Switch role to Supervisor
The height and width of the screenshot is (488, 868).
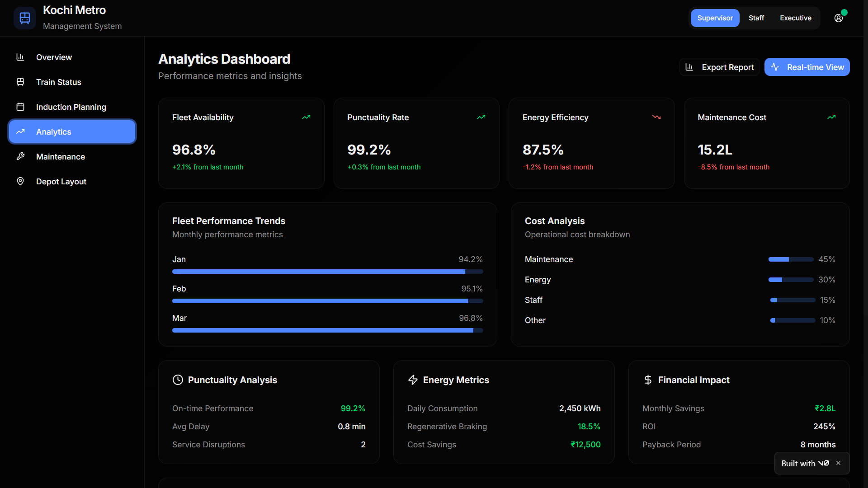(715, 18)
